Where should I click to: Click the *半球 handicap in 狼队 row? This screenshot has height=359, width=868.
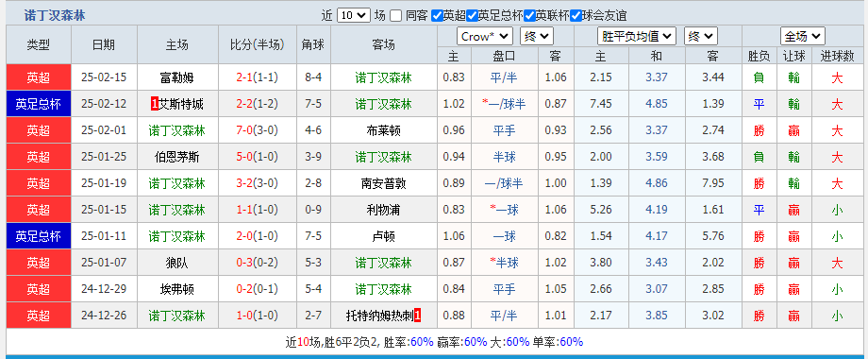click(x=504, y=264)
